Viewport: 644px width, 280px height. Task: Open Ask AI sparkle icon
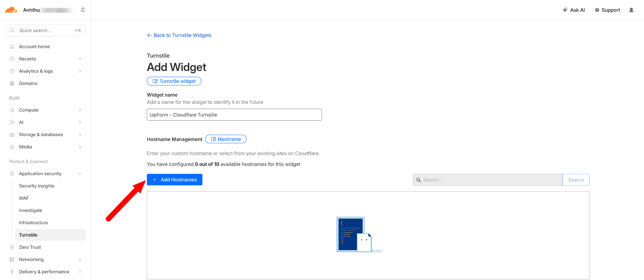(565, 10)
